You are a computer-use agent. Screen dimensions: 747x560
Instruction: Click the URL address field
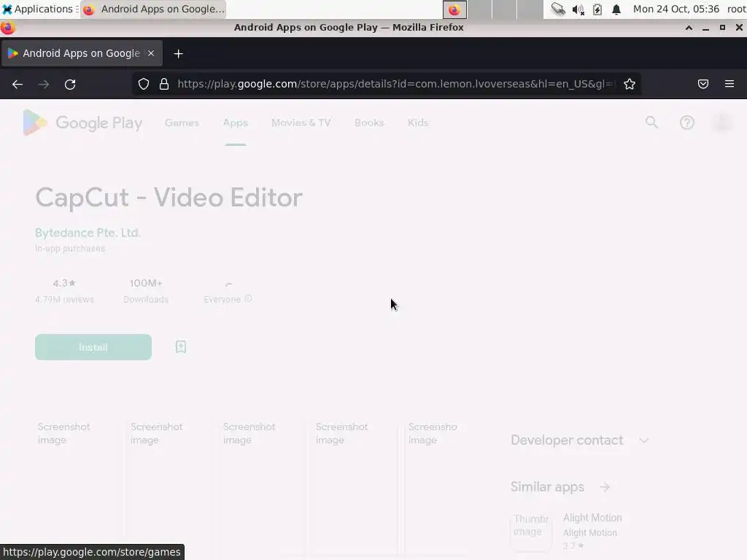(x=395, y=85)
